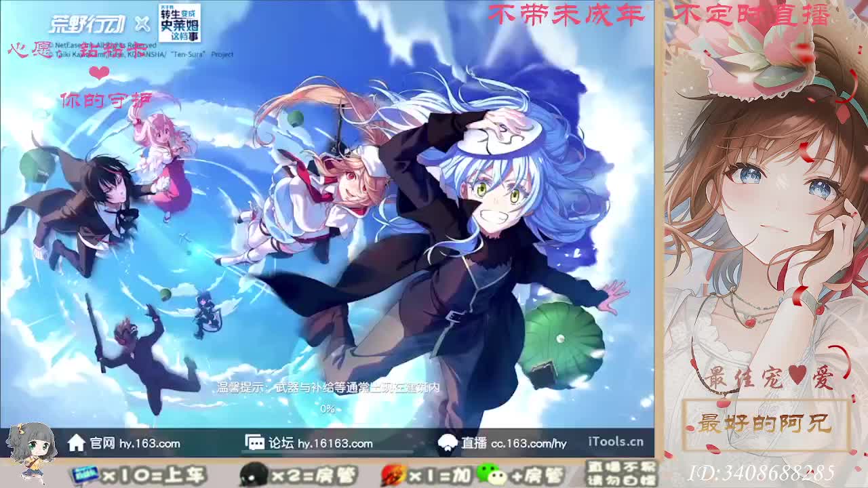
Task: Click the iTools.cn text
Action: click(x=616, y=442)
